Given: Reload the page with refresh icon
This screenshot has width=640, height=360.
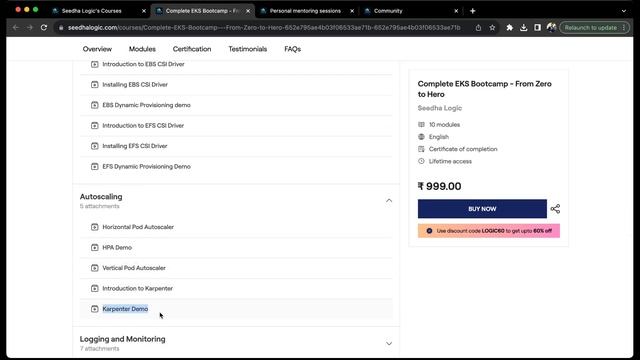Looking at the screenshot, I should coord(44,28).
